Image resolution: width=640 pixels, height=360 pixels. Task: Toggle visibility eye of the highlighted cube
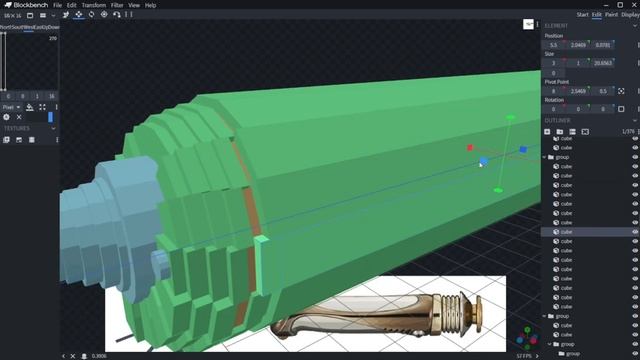[635, 232]
